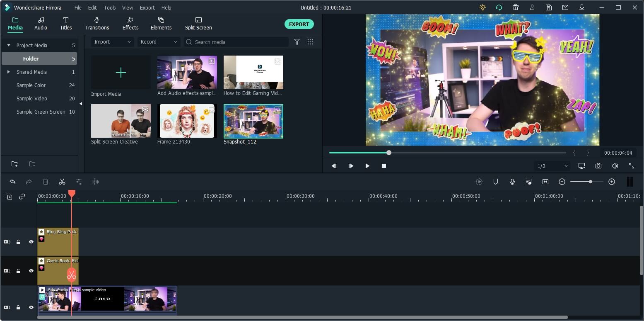Save project with the floppy disk icon
Image resolution: width=644 pixels, height=321 pixels.
(x=549, y=7)
